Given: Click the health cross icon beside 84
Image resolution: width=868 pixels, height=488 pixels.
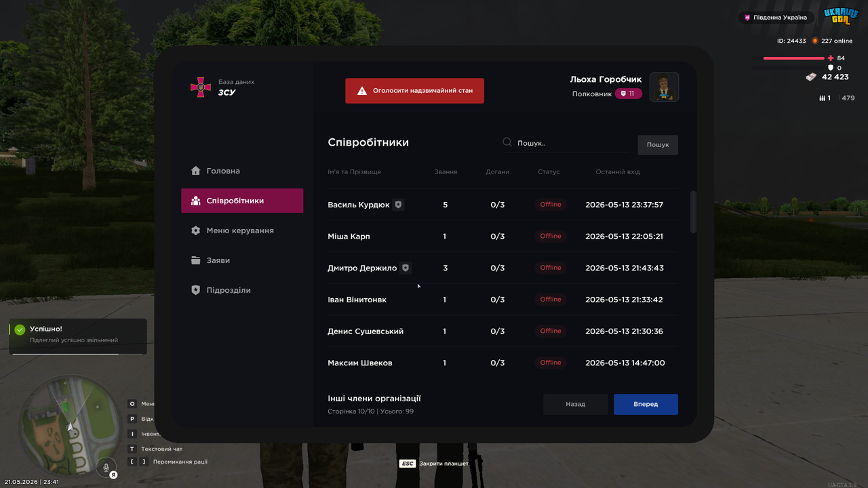Looking at the screenshot, I should (x=831, y=58).
